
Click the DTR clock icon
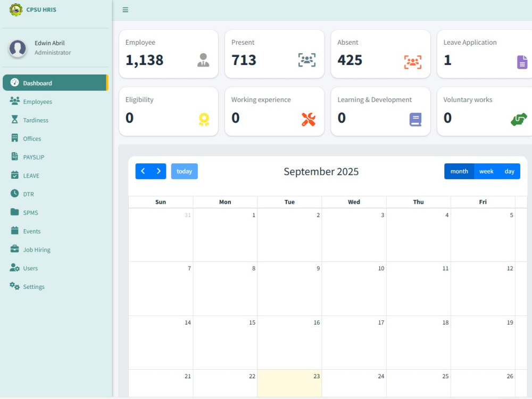[x=14, y=194]
